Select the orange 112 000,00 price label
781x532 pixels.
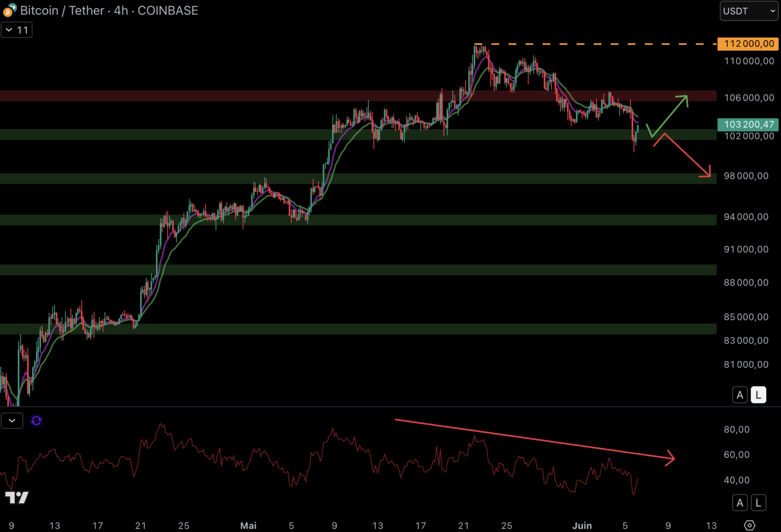(x=748, y=44)
